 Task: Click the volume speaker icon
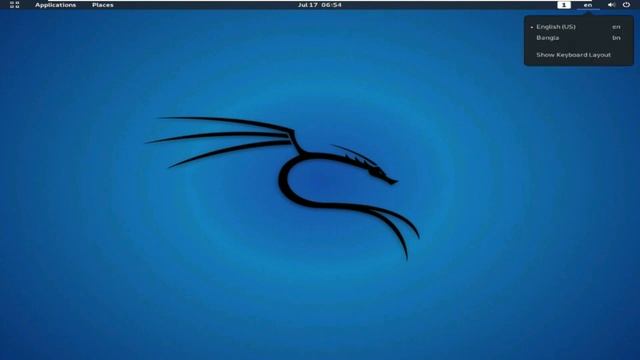click(611, 5)
